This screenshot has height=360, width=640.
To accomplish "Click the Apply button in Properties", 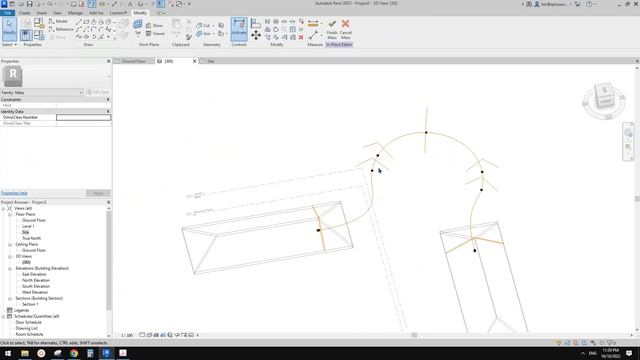I will 98,193.
